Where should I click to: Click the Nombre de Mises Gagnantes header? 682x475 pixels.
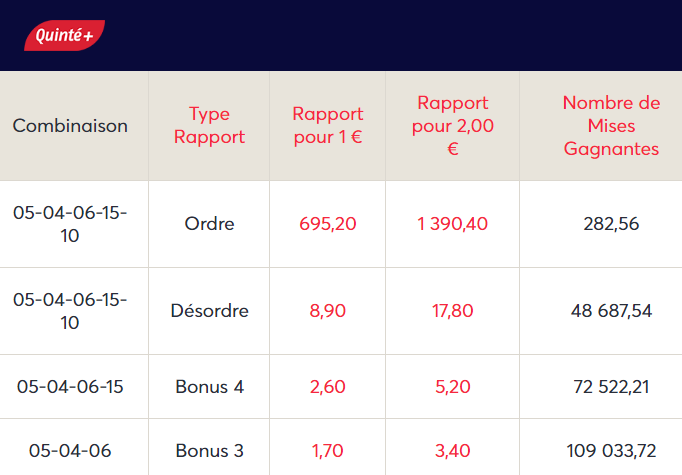tap(611, 126)
